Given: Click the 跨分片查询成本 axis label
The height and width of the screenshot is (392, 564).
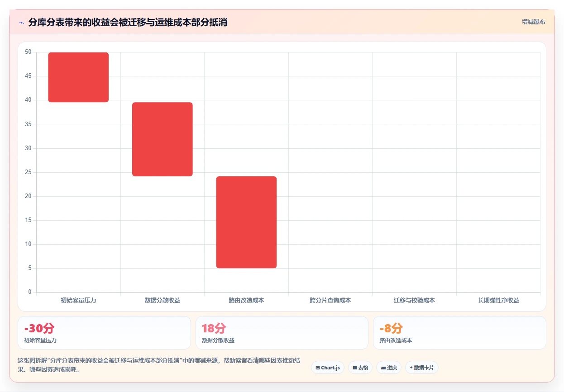Looking at the screenshot, I should click(330, 300).
